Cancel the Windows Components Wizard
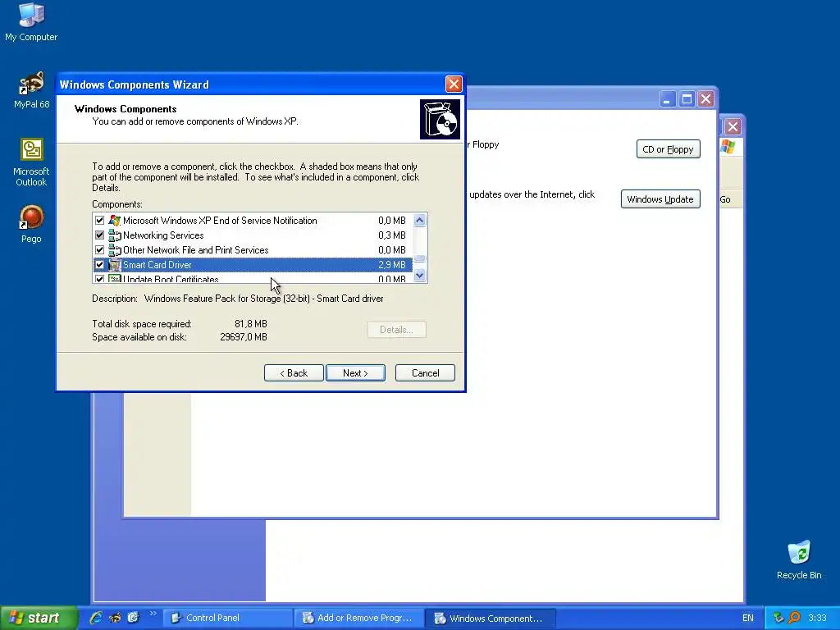Image resolution: width=840 pixels, height=630 pixels. pyautogui.click(x=426, y=373)
